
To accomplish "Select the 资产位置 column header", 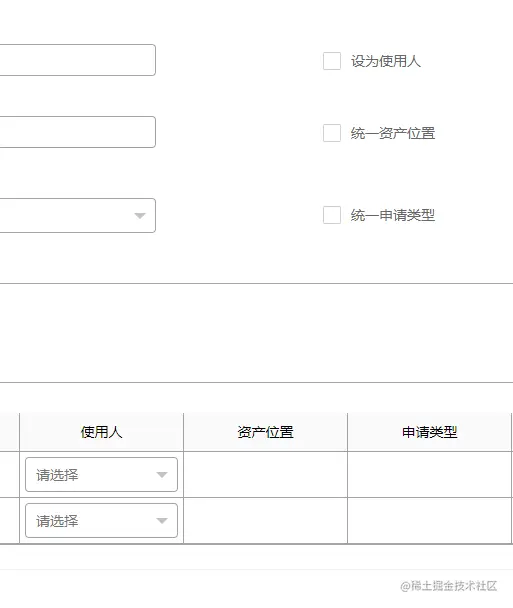I will [x=266, y=432].
